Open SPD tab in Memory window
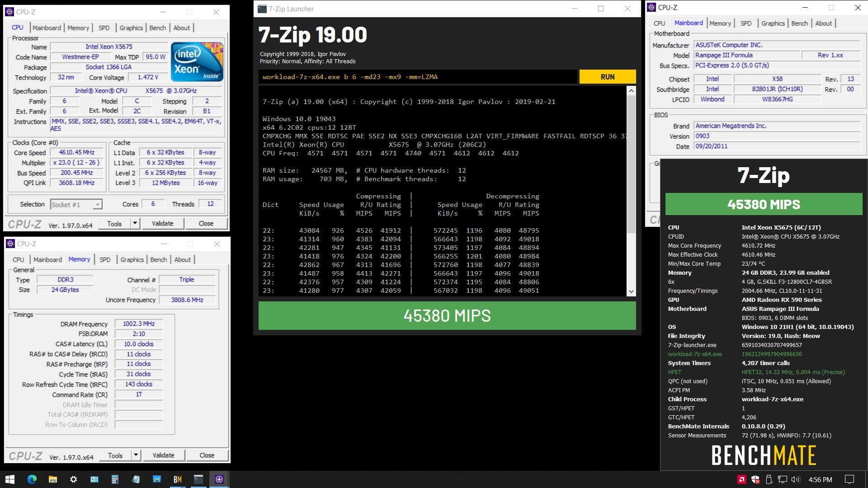The height and width of the screenshot is (488, 868). click(x=105, y=259)
